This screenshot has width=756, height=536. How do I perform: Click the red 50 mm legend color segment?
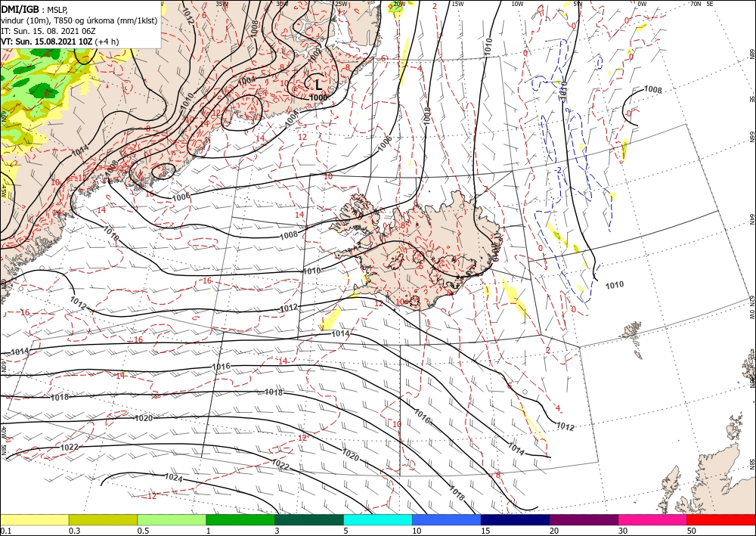(721, 519)
